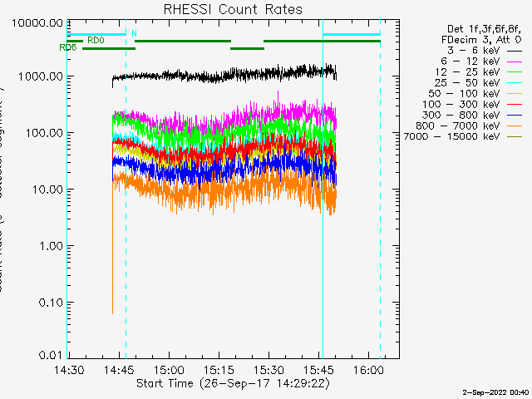The image size is (532, 399).
Task: Click the 15:30 time axis label
Action: [x=268, y=370]
